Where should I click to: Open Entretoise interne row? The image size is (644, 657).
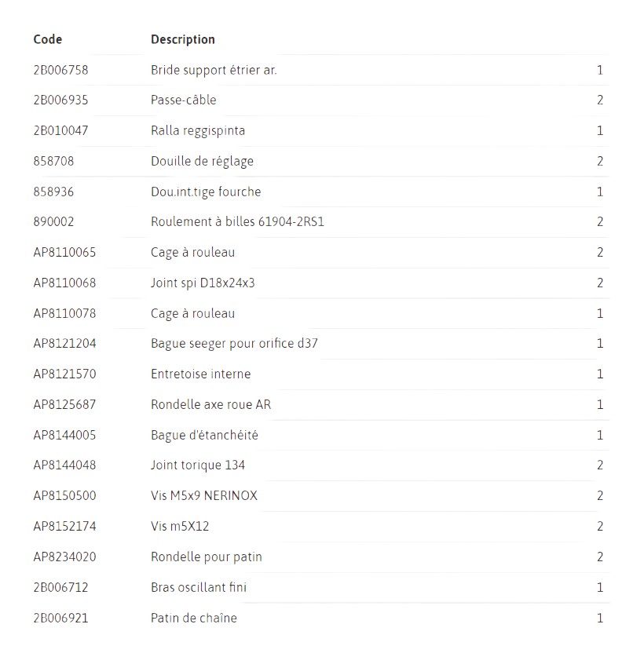[x=321, y=374]
